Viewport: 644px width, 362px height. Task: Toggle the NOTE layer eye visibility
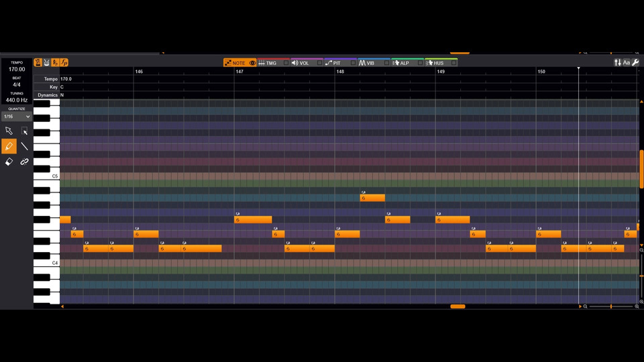pos(253,63)
